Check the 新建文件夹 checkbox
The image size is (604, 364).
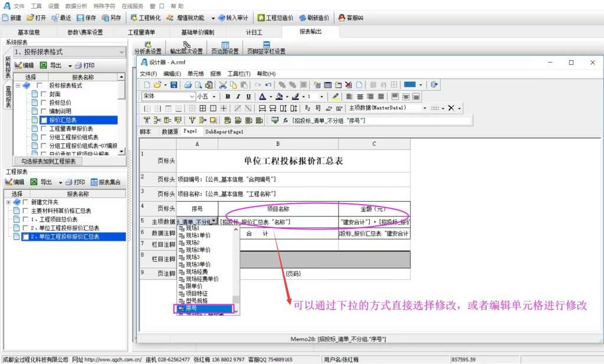(25, 202)
